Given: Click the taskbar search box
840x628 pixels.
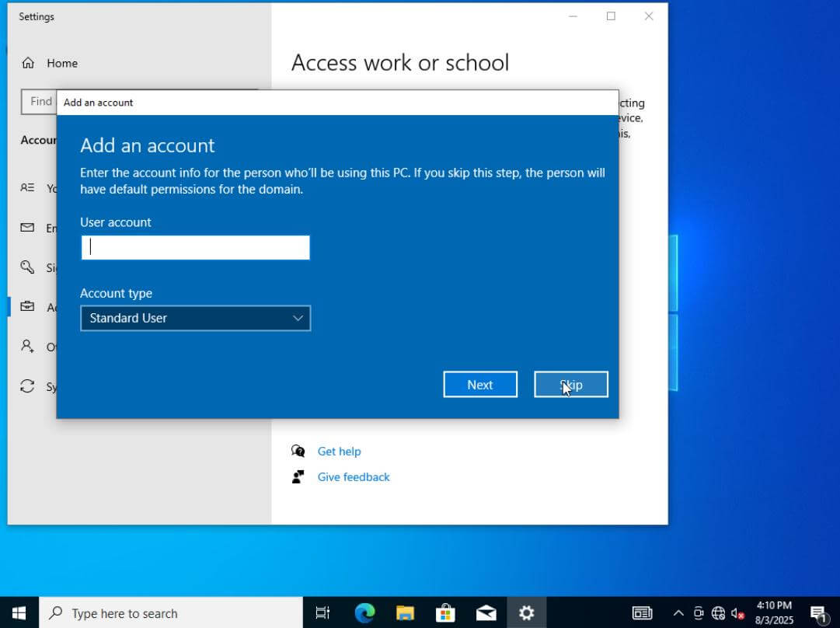Looking at the screenshot, I should pos(171,612).
